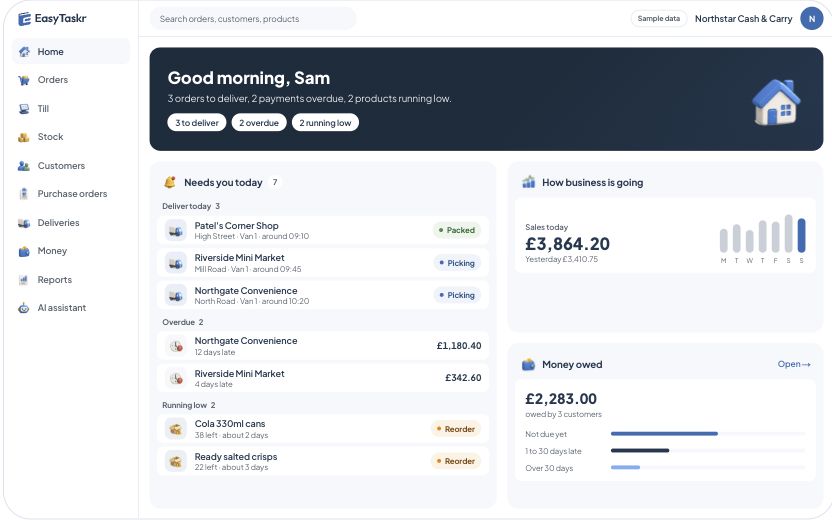Click the Ready salted crisps product icon

point(176,461)
